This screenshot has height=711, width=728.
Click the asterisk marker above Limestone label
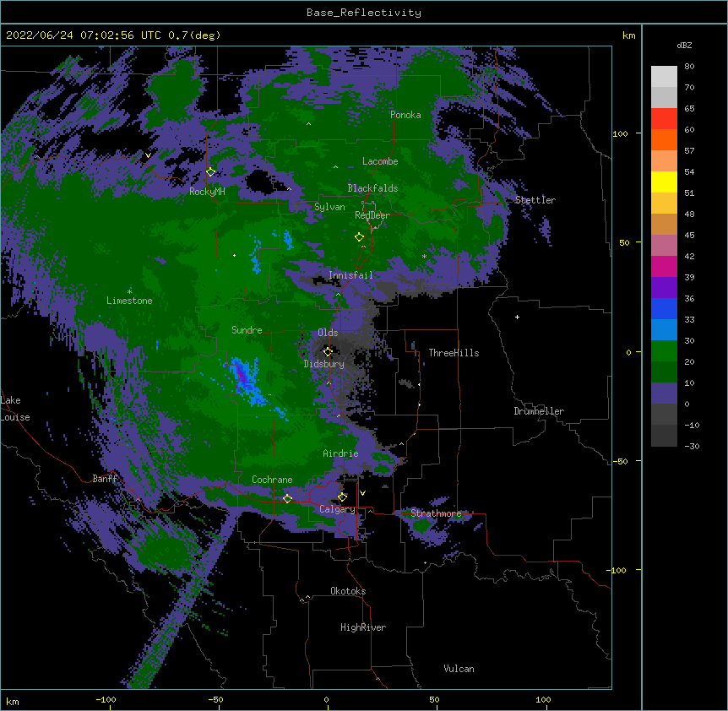point(129,291)
